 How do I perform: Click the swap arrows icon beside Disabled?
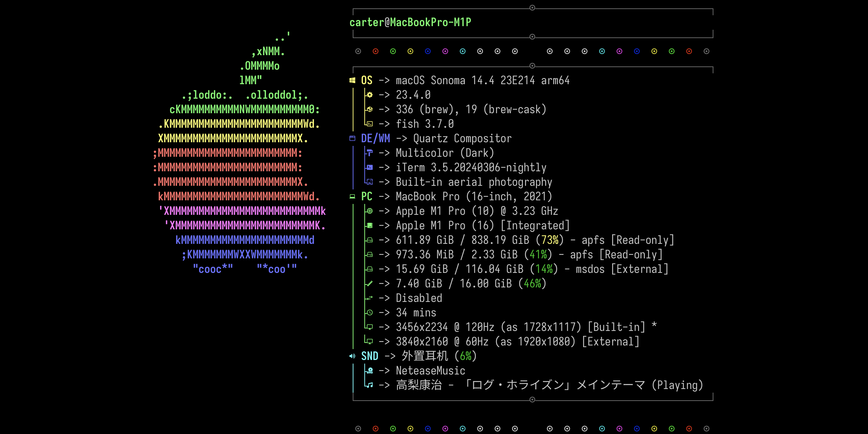click(x=370, y=298)
